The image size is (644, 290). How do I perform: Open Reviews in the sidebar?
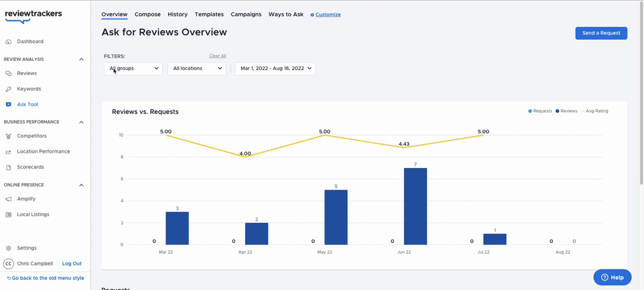[27, 74]
